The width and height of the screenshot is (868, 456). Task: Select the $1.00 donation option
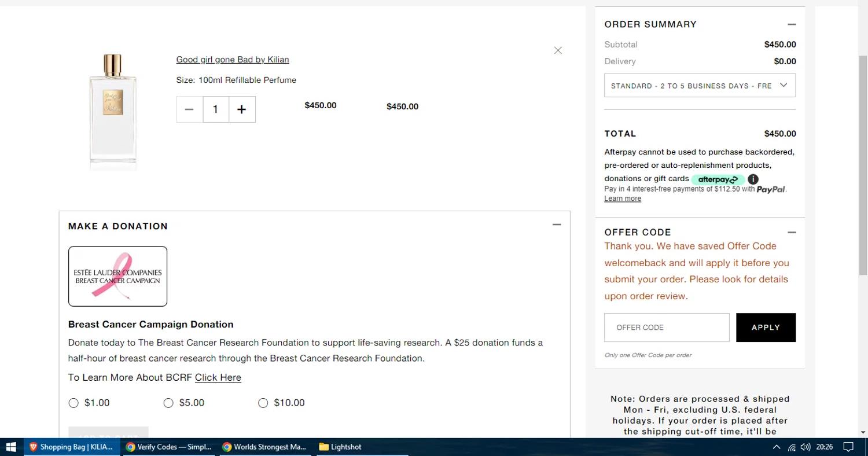point(73,403)
